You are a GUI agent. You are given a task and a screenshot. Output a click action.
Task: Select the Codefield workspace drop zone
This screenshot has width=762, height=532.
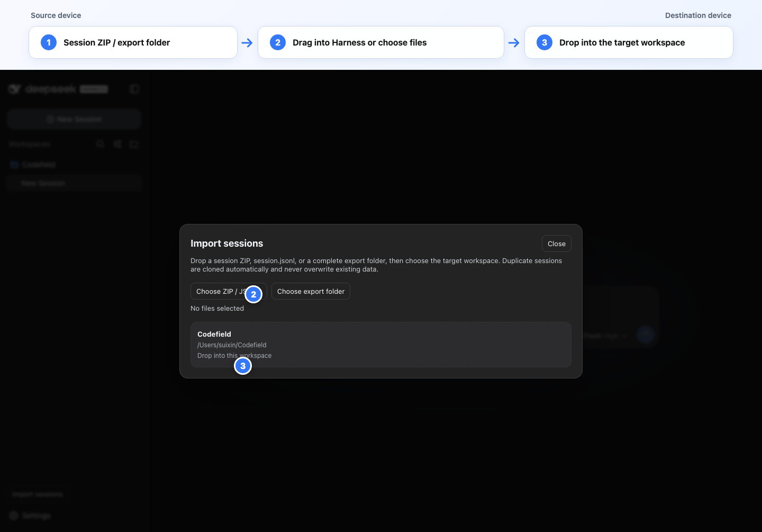tap(381, 345)
